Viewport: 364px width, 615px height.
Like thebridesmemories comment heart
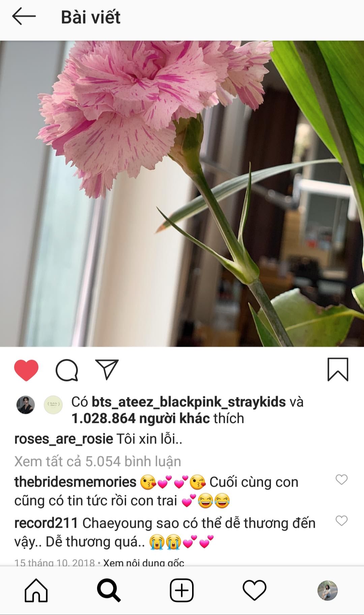pos(341,479)
